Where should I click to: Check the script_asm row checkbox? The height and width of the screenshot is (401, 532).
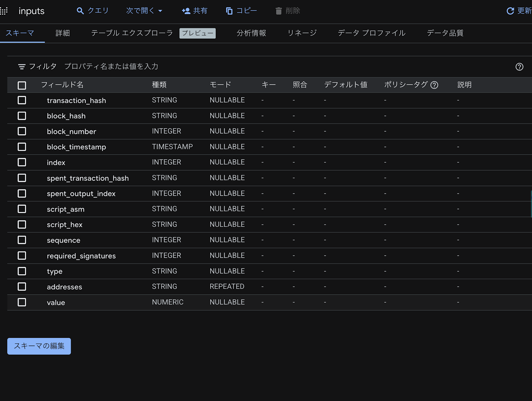pyautogui.click(x=22, y=209)
